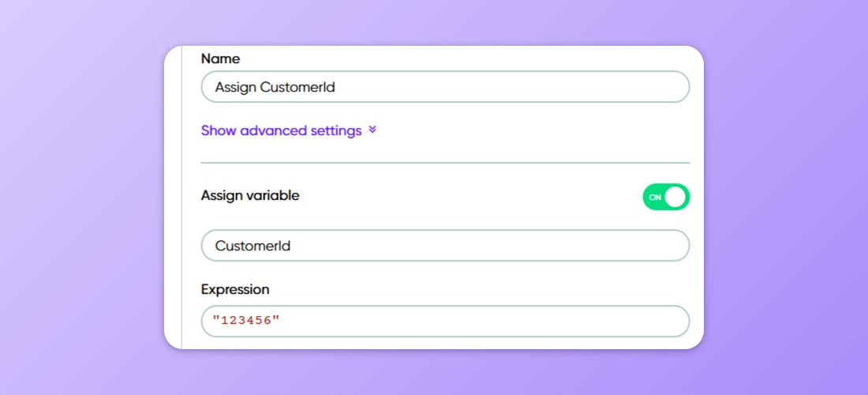The width and height of the screenshot is (868, 395).
Task: Disable the Assign variable toggle
Action: coord(666,197)
